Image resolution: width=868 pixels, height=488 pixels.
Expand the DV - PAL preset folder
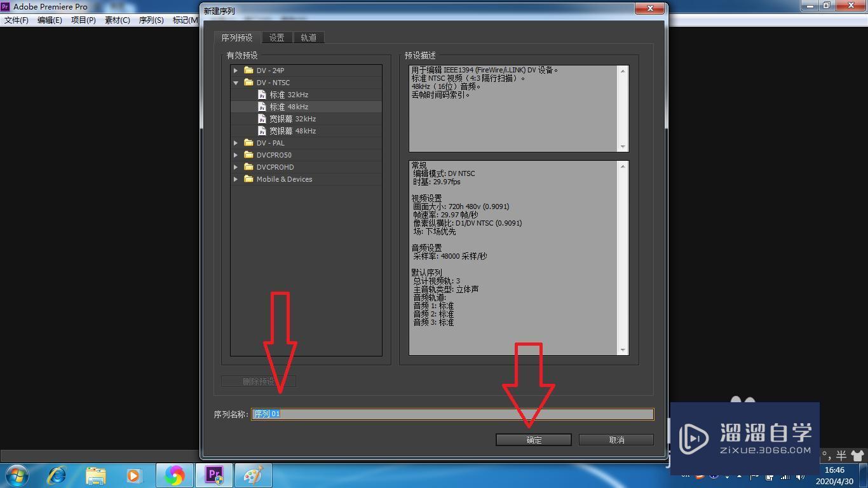[235, 142]
